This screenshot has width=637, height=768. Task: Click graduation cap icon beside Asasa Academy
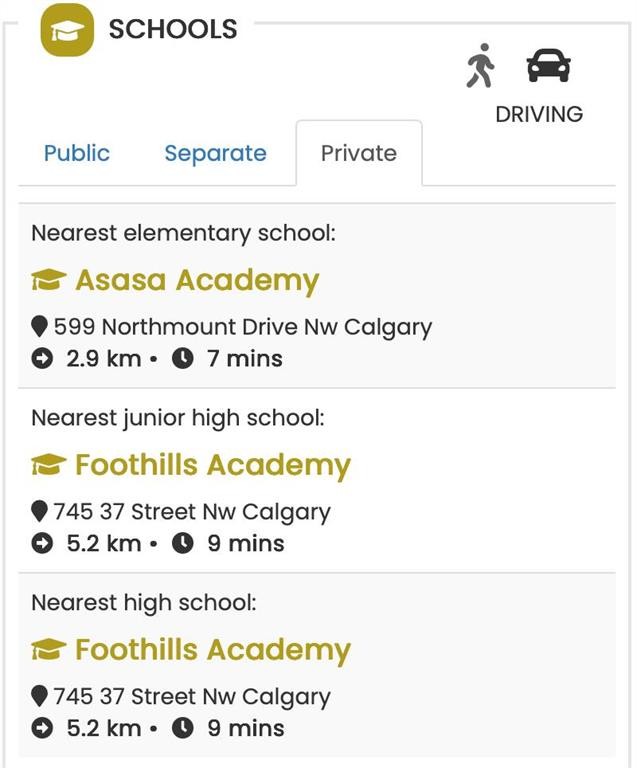click(x=48, y=280)
